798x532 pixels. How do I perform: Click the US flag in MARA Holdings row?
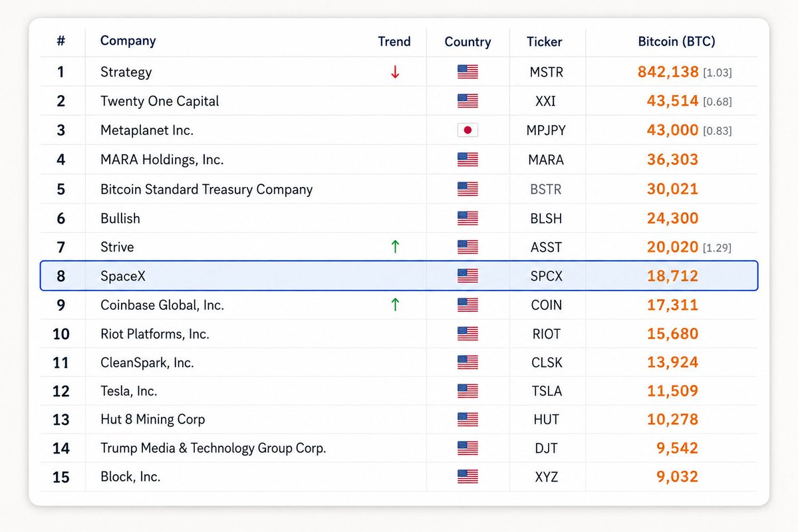click(x=467, y=160)
